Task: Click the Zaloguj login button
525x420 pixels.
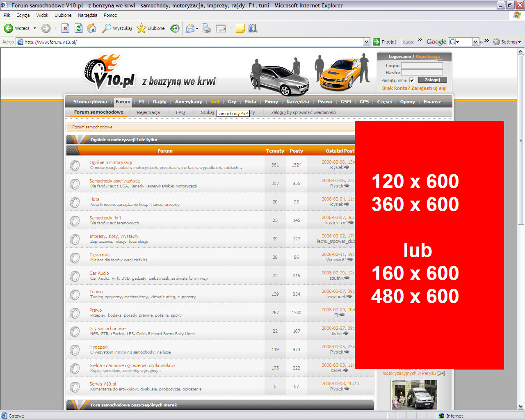Action: click(x=432, y=80)
